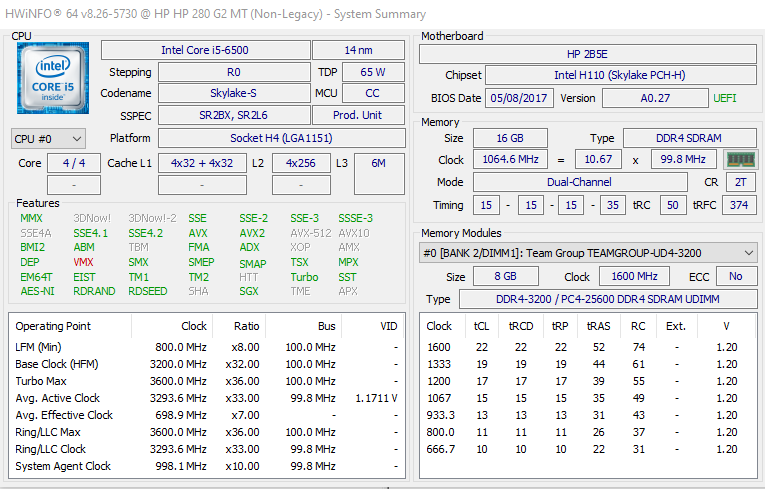The width and height of the screenshot is (765, 489).
Task: Click the BIOS Version A0.27 field
Action: click(655, 98)
